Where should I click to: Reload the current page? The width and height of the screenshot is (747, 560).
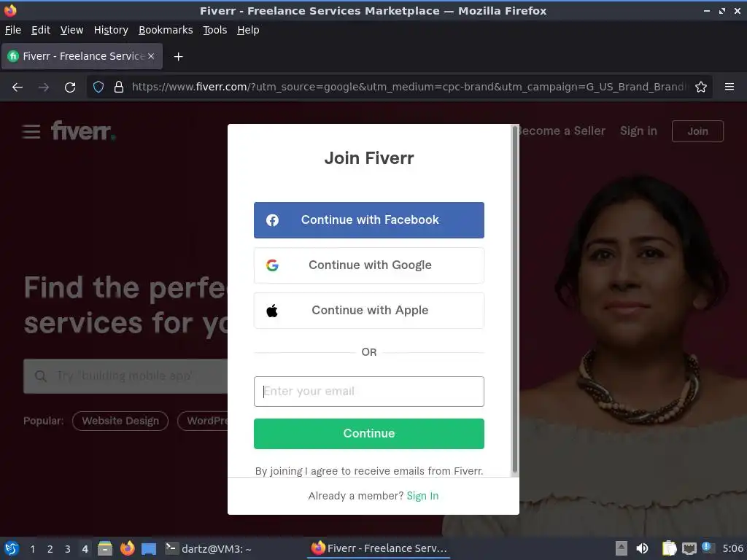[70, 87]
